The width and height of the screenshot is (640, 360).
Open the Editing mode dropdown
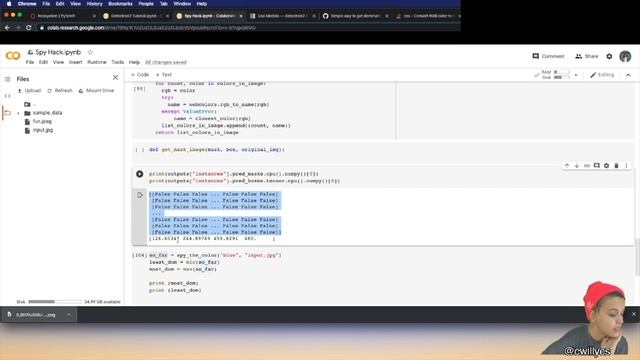click(x=602, y=75)
